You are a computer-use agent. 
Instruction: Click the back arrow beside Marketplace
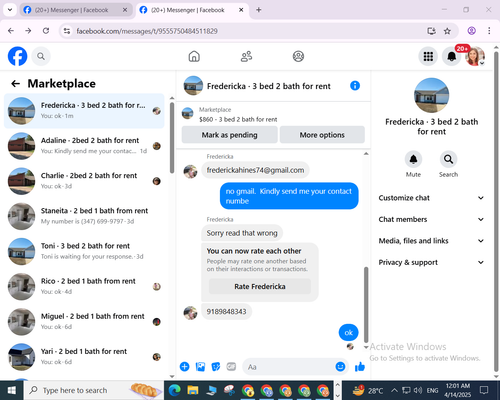tap(16, 84)
